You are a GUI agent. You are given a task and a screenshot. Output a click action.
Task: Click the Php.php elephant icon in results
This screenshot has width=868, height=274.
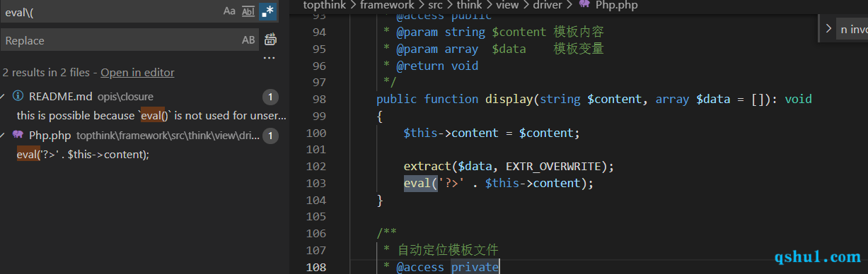click(18, 135)
